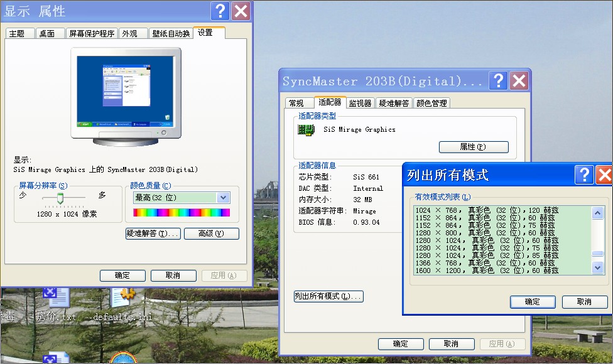Image resolution: width=613 pixels, height=364 pixels.
Task: Open the 疑难解答 tab in SyncMaster dialog
Action: pyautogui.click(x=394, y=103)
